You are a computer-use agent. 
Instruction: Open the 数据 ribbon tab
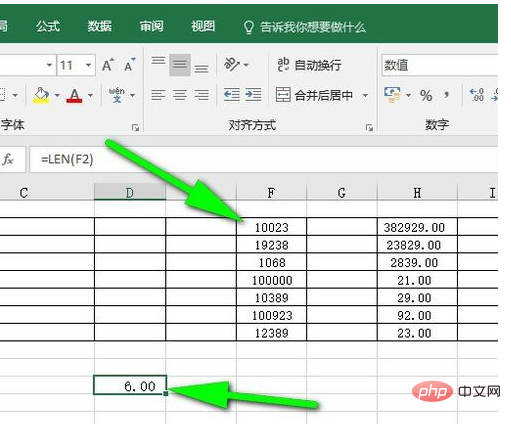[x=99, y=26]
